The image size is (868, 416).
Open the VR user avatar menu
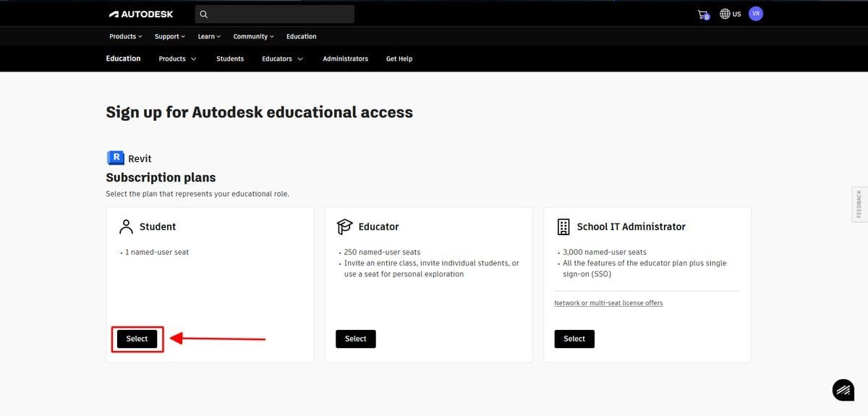[x=756, y=14]
